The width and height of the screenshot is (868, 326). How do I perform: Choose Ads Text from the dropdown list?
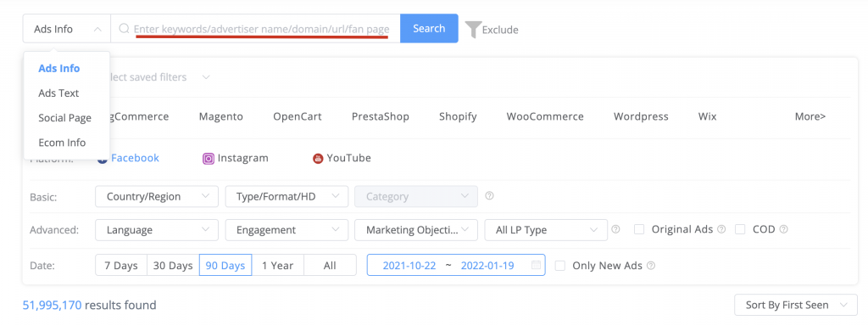click(58, 93)
